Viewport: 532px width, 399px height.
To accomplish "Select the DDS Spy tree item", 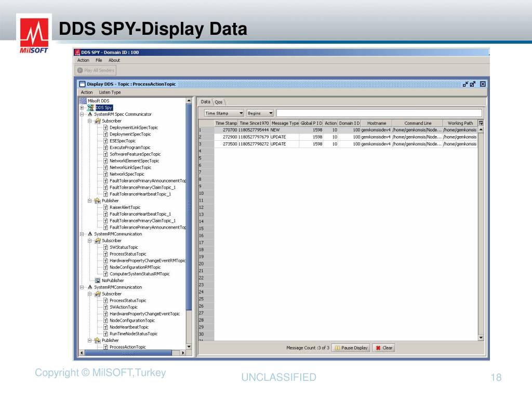I will coord(103,108).
